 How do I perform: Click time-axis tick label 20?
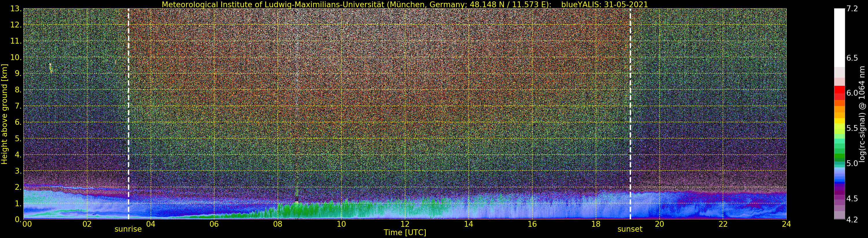pyautogui.click(x=659, y=224)
